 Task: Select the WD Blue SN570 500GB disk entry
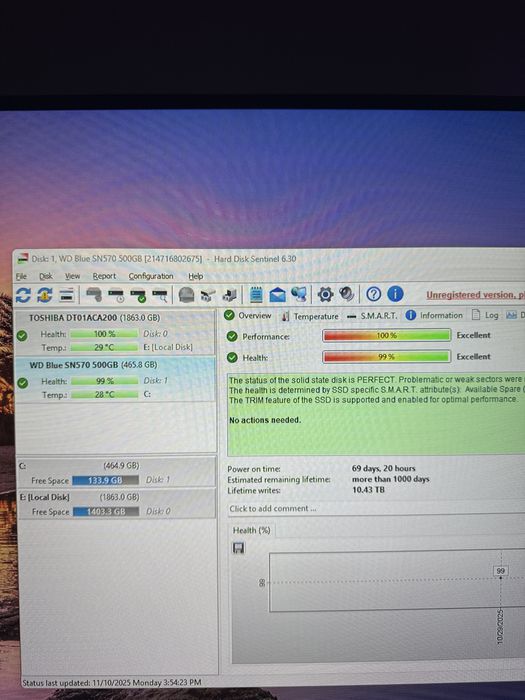click(115, 379)
